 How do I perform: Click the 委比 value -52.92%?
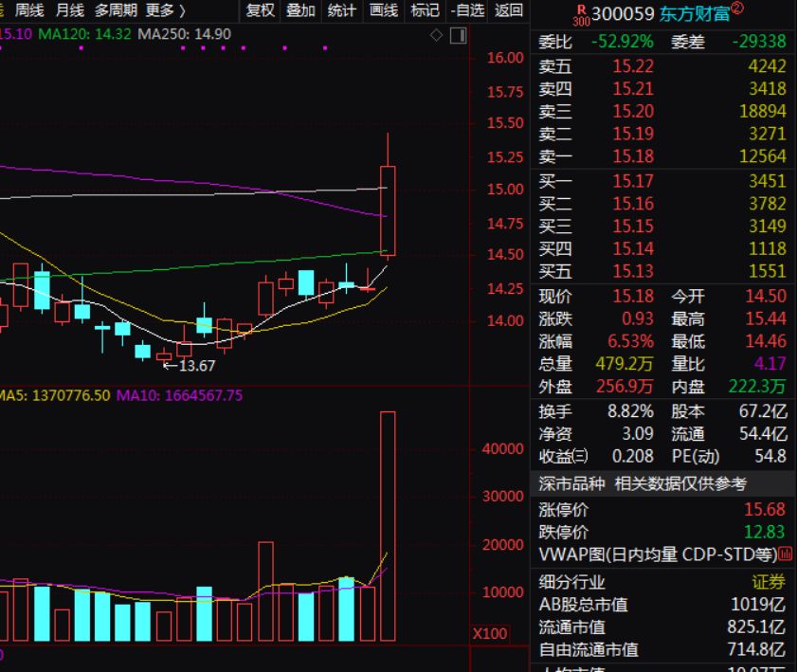pos(622,42)
